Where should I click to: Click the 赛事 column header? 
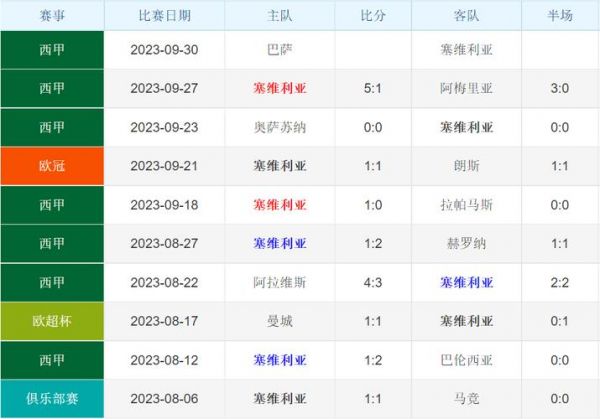tap(52, 15)
